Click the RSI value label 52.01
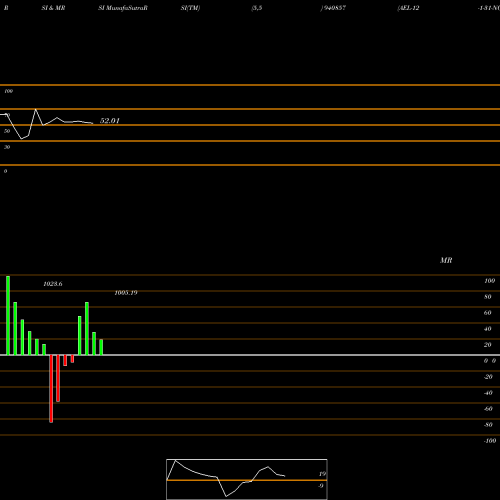This screenshot has height=500, width=500. [x=110, y=121]
